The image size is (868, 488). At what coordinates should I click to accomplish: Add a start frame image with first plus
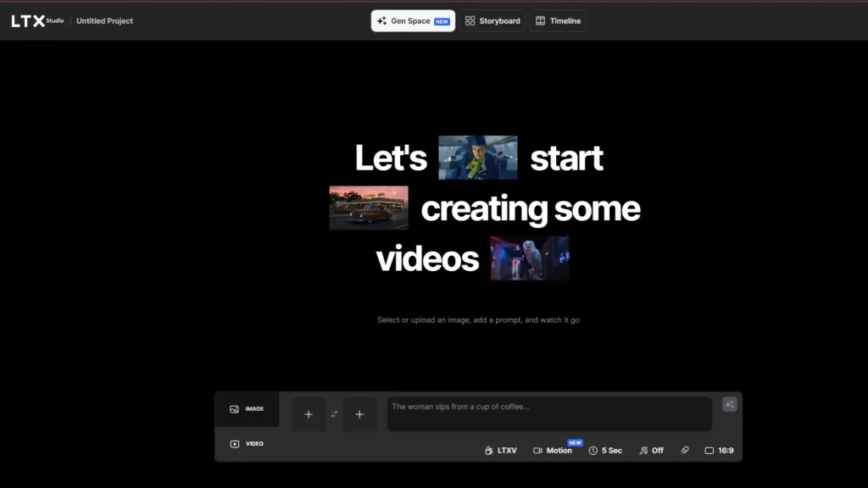pyautogui.click(x=309, y=414)
